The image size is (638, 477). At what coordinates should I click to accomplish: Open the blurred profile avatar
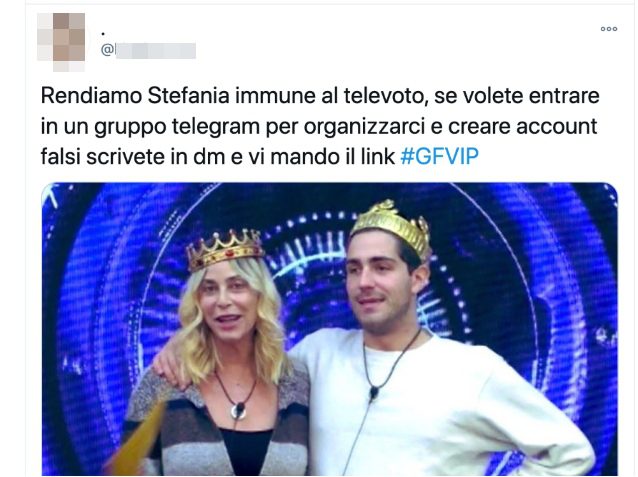point(61,42)
